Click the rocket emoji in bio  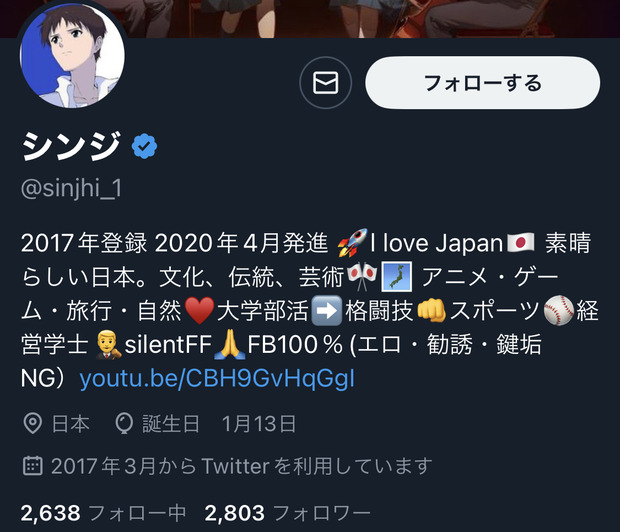(x=352, y=242)
